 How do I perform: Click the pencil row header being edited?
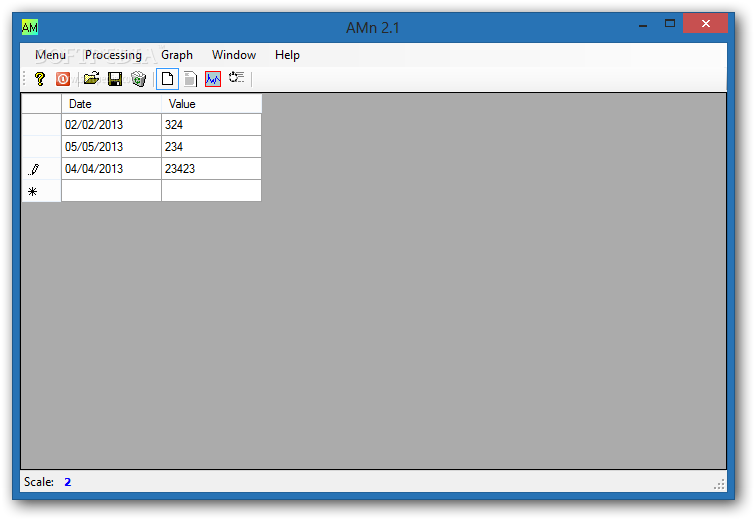(41, 169)
